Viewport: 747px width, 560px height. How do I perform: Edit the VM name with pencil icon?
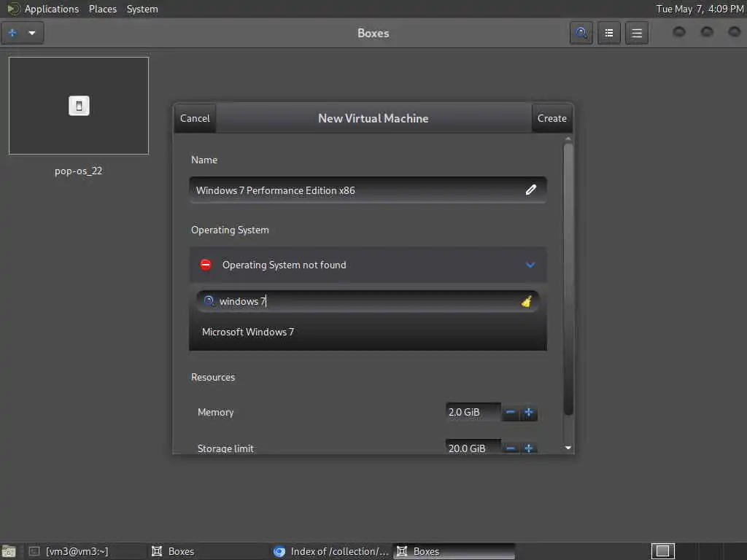(x=531, y=190)
